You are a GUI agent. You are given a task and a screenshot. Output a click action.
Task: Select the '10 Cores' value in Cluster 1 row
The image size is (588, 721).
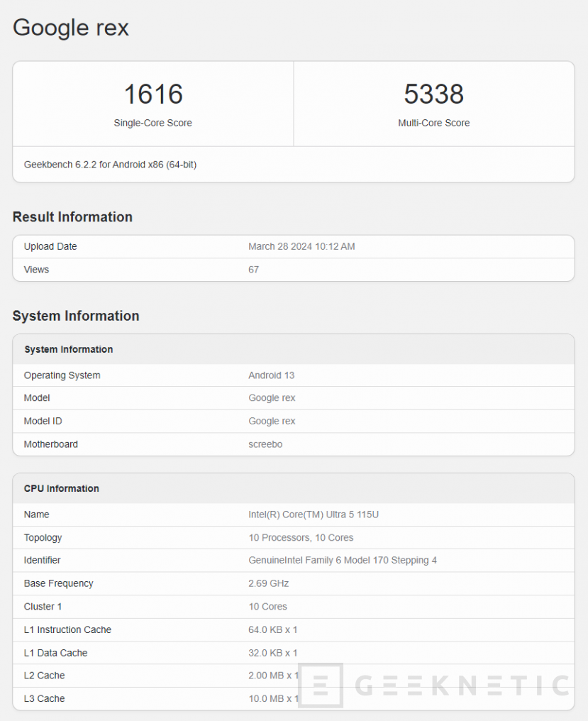[267, 607]
